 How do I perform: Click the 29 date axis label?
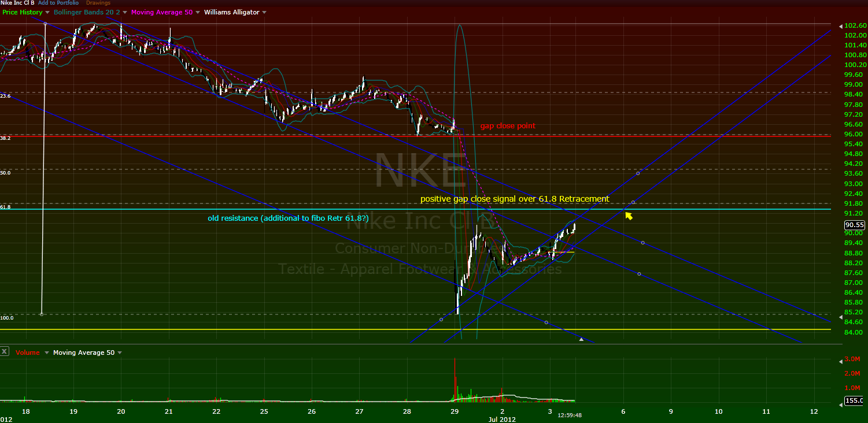coord(455,411)
